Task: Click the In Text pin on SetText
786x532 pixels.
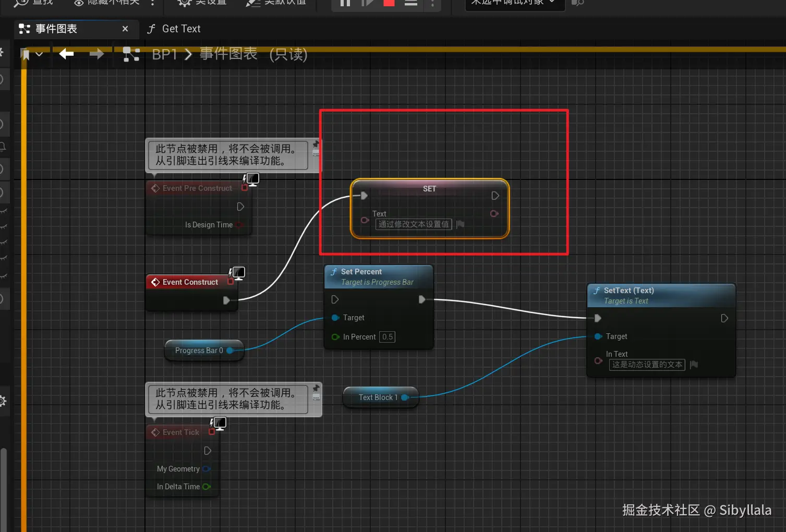Action: 598,360
